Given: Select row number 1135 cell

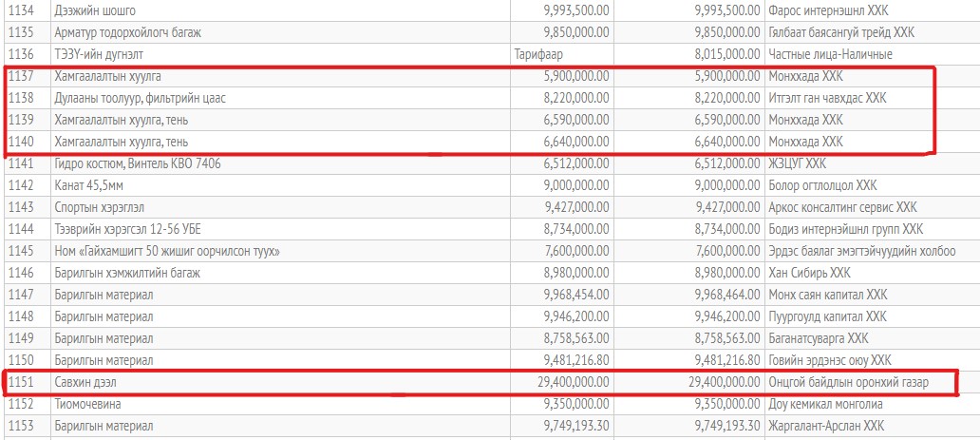Looking at the screenshot, I should pos(21,31).
